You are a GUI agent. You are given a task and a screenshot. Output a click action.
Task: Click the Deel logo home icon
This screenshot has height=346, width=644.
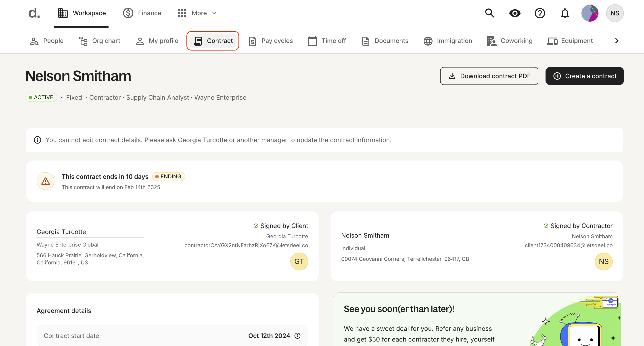pyautogui.click(x=34, y=13)
